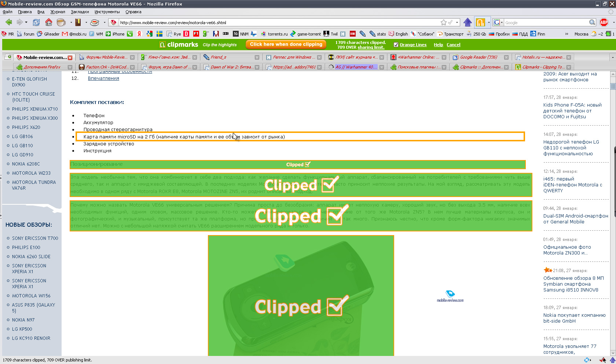Open the coffee cup icon dropdown arrow
Viewport: 616px width, 364px height.
[x=71, y=22]
